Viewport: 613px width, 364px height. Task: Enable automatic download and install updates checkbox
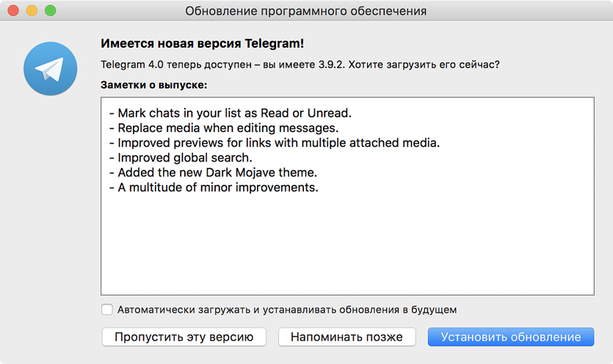point(107,309)
